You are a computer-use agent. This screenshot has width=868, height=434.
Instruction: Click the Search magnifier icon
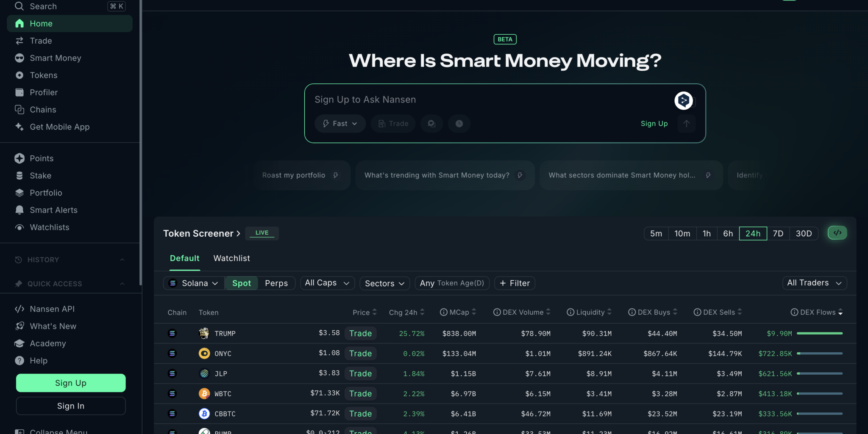pyautogui.click(x=19, y=6)
